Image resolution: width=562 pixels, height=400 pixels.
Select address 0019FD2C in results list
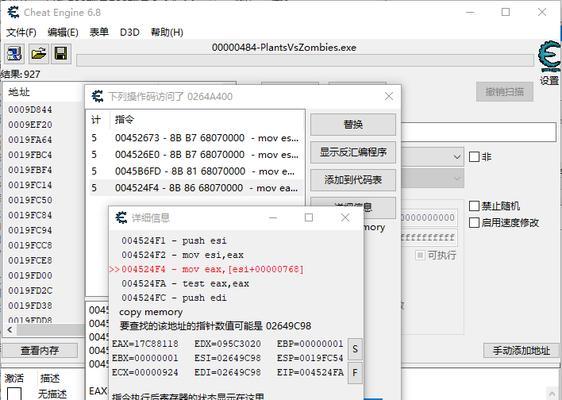(x=30, y=290)
